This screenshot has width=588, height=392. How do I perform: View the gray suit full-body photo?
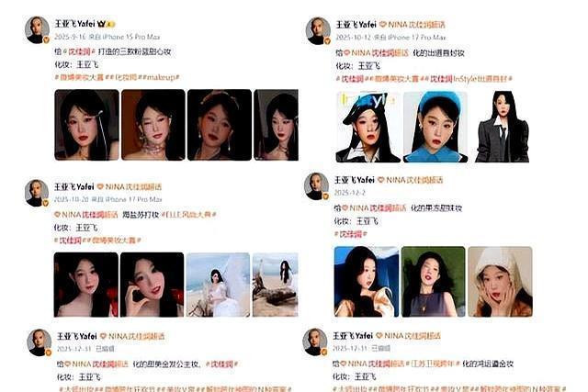[x=503, y=127]
